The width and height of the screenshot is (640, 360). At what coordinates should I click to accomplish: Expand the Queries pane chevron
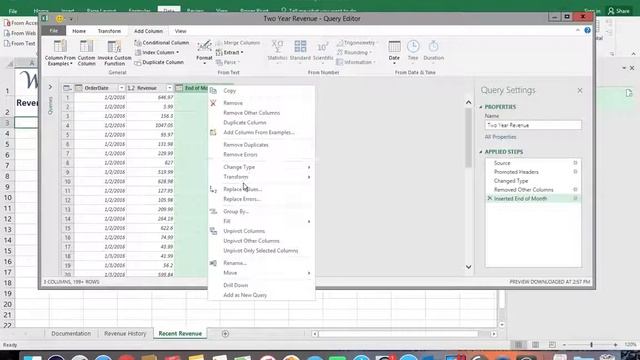pos(50,87)
